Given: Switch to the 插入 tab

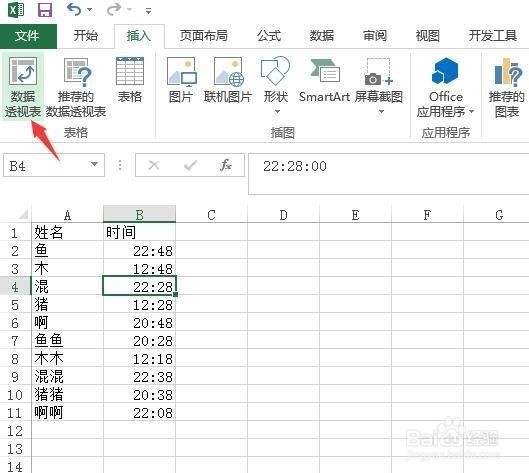Looking at the screenshot, I should (x=139, y=36).
